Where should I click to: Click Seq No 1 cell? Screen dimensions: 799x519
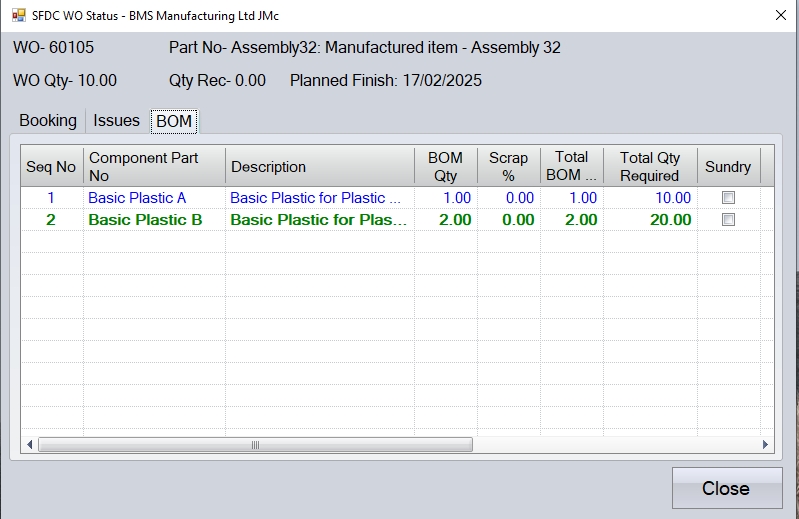(51, 198)
